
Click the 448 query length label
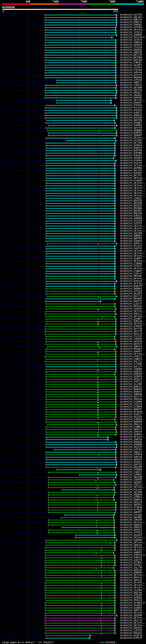tap(115, 11)
